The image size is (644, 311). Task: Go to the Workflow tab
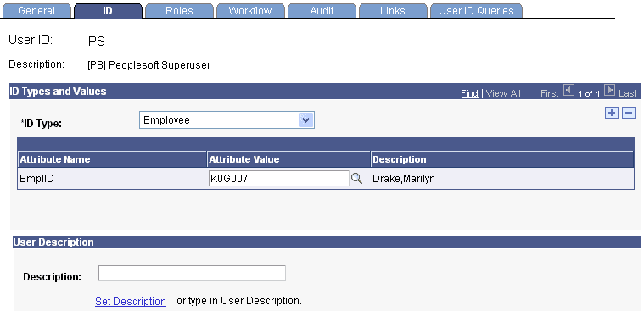click(x=250, y=11)
